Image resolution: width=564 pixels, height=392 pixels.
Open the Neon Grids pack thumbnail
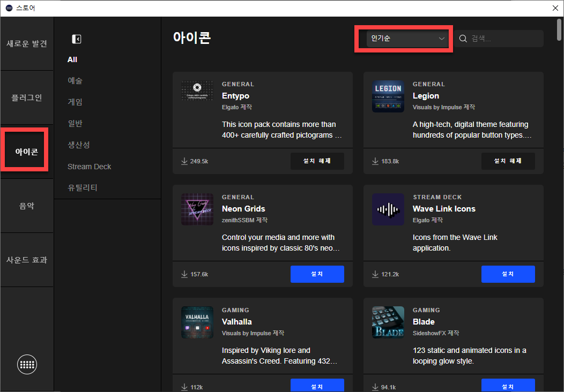click(x=197, y=209)
